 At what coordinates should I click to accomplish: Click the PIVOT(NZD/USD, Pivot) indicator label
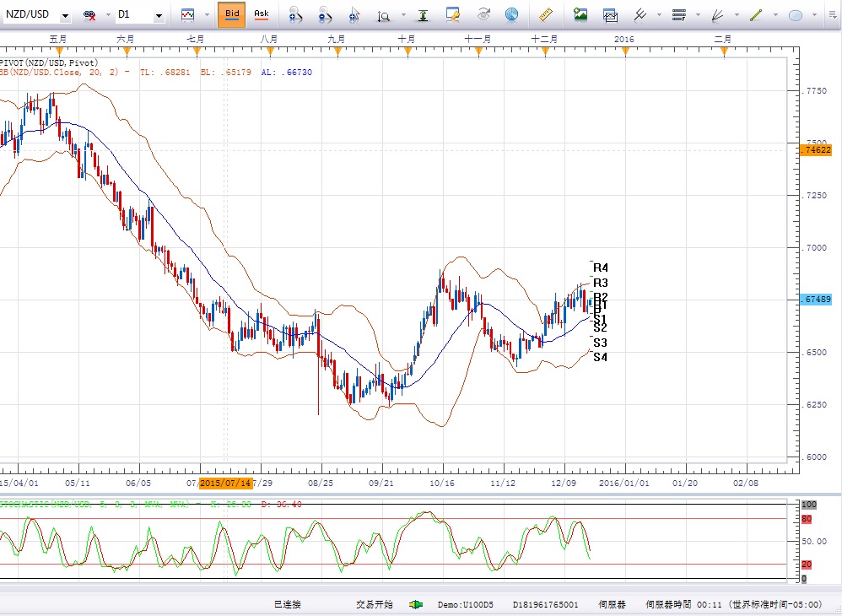coord(49,62)
